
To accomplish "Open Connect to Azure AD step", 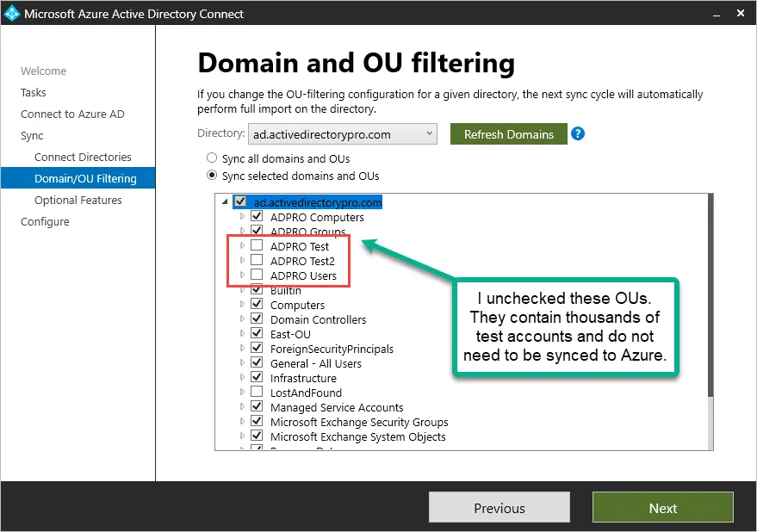I will (72, 114).
